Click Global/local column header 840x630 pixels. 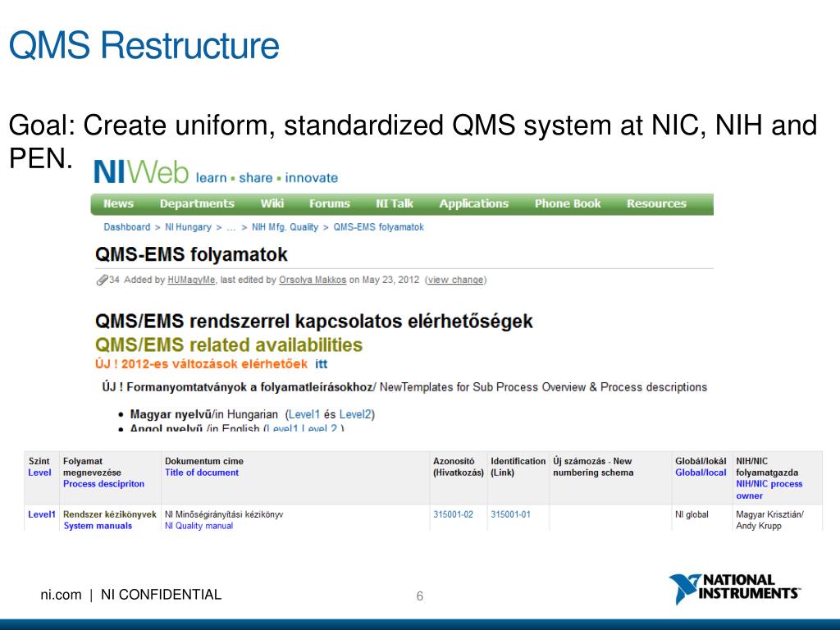701,472
